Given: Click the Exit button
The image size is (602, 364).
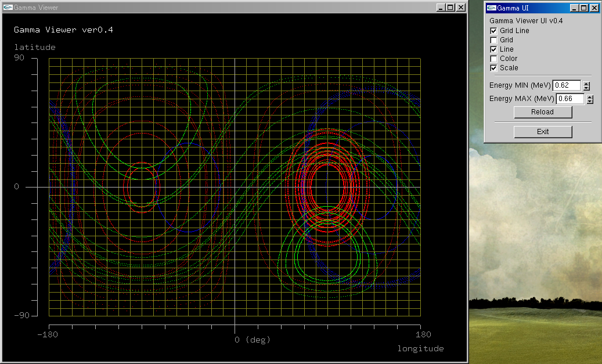Looking at the screenshot, I should click(x=543, y=132).
